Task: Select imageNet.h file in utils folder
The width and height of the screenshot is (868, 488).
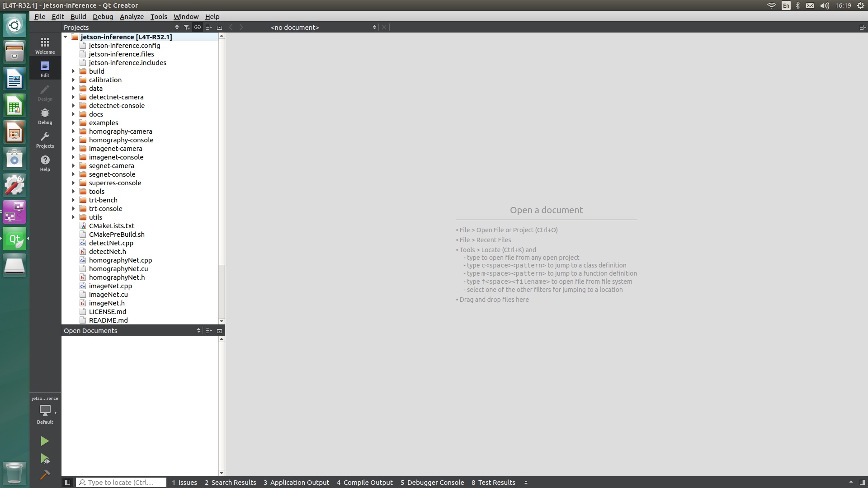Action: [106, 303]
